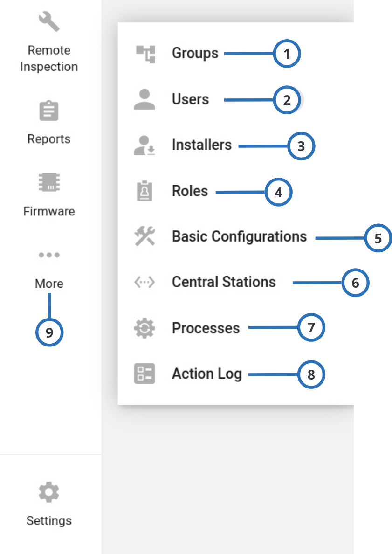Click the Central Stations arrows icon

click(144, 282)
